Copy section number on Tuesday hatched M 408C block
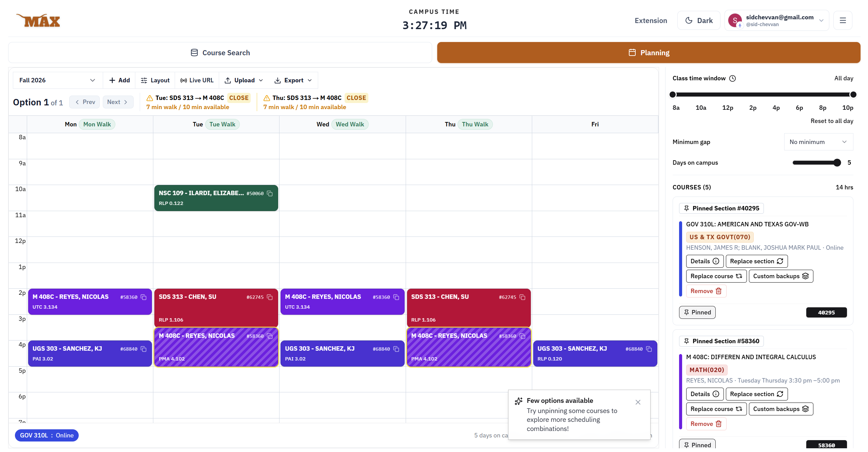 (x=270, y=336)
